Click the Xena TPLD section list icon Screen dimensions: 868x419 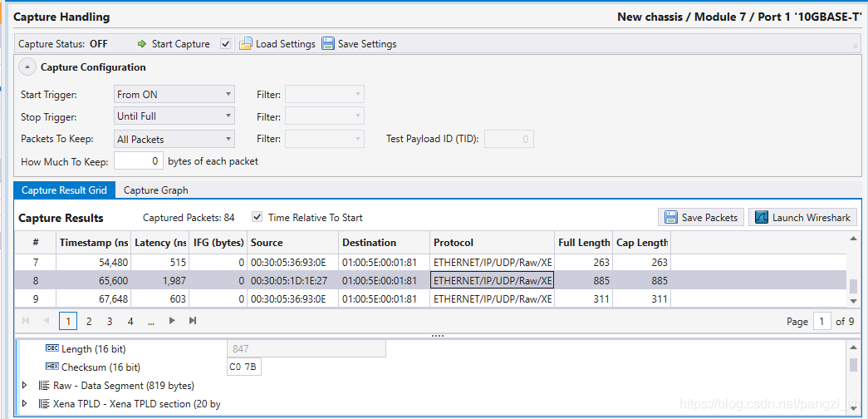[44, 403]
